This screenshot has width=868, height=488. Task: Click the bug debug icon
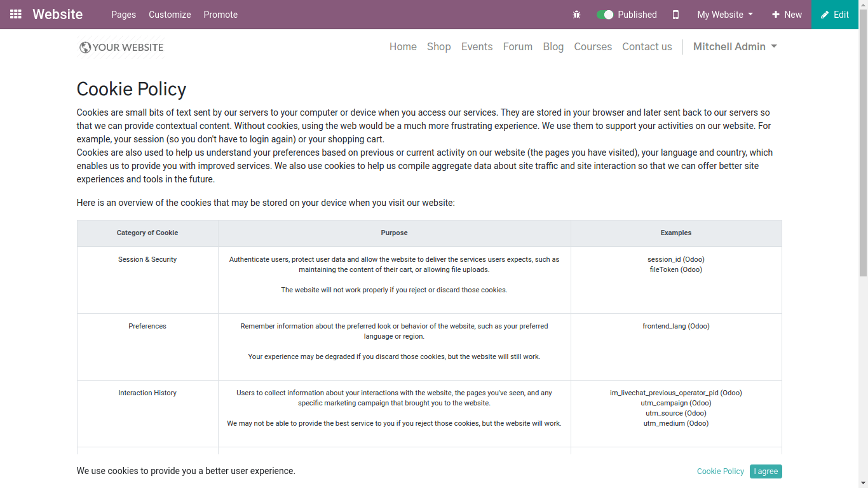(x=576, y=15)
